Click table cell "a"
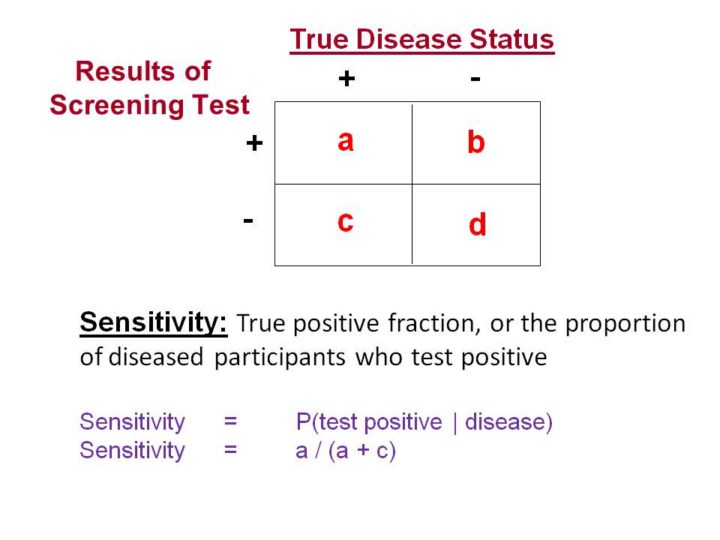The image size is (720, 540). click(x=345, y=141)
